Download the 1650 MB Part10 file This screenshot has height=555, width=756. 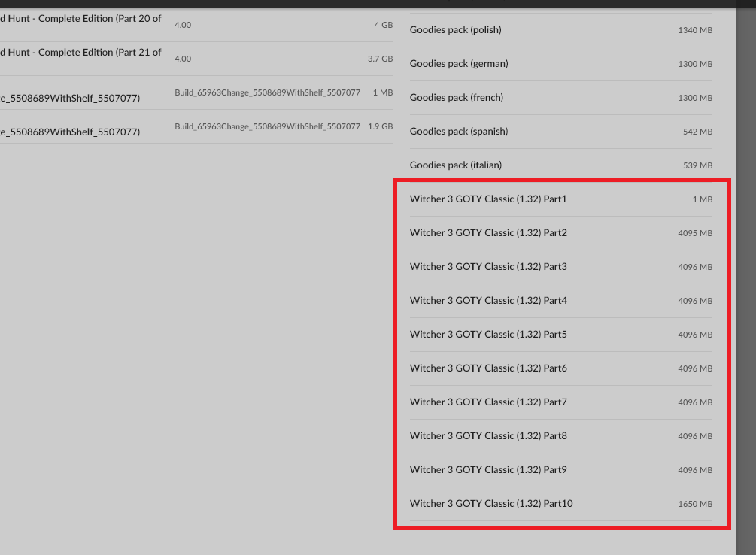coord(491,504)
